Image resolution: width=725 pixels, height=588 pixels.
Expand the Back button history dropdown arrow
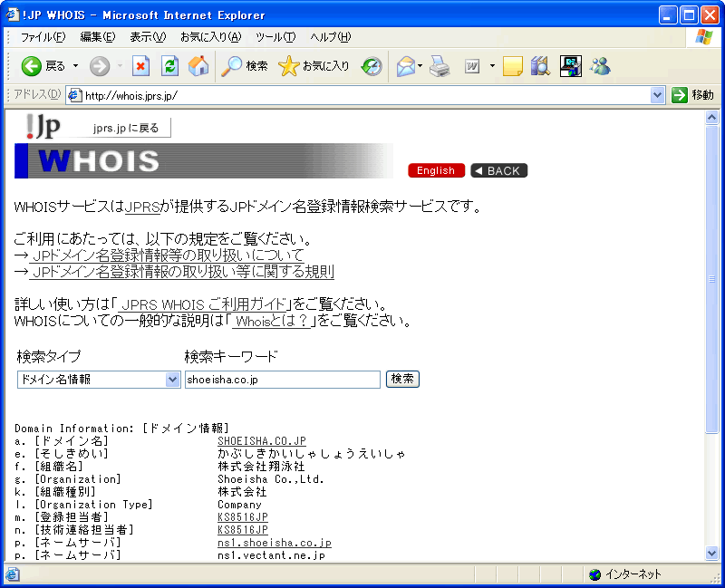[75, 66]
